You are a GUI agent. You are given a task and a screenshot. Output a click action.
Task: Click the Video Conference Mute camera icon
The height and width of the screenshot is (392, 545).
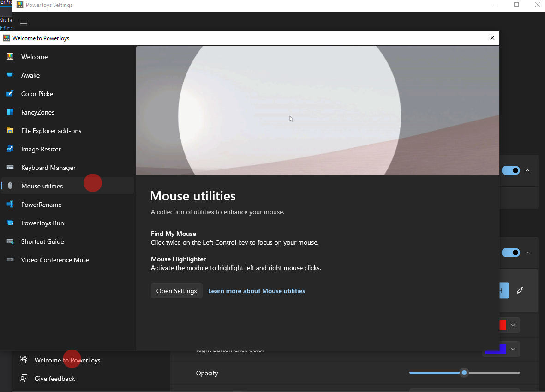[10, 259]
